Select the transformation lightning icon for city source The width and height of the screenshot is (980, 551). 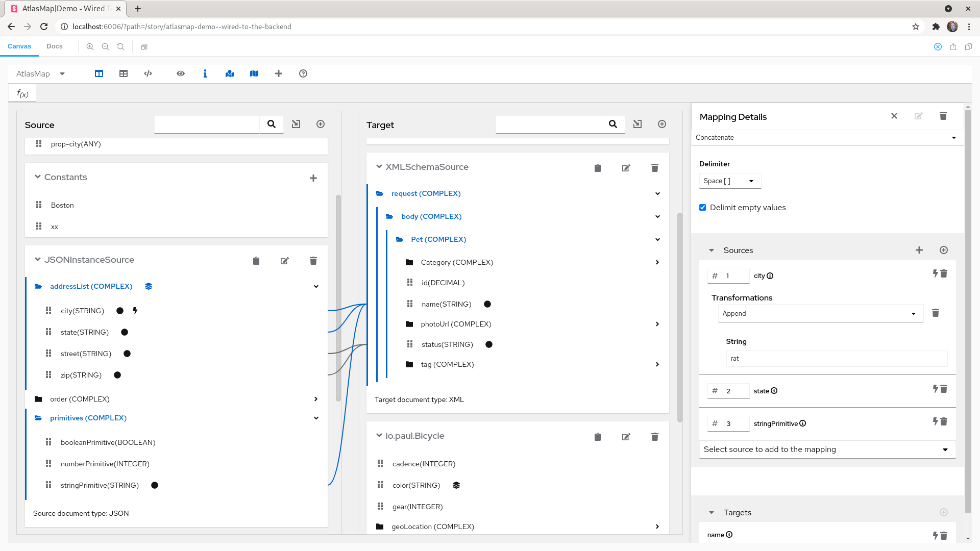936,273
